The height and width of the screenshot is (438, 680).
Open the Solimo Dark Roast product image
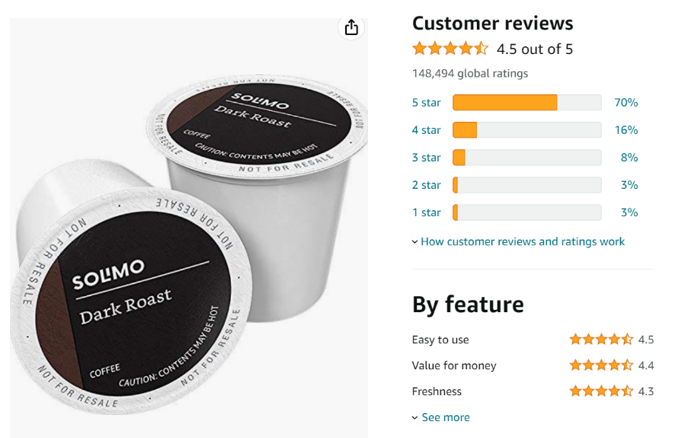189,228
